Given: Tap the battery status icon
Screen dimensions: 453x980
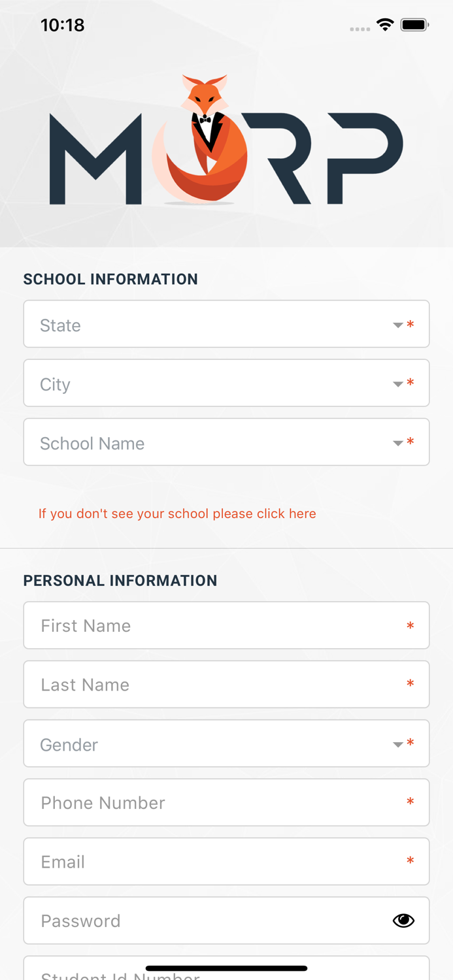Looking at the screenshot, I should tap(414, 25).
